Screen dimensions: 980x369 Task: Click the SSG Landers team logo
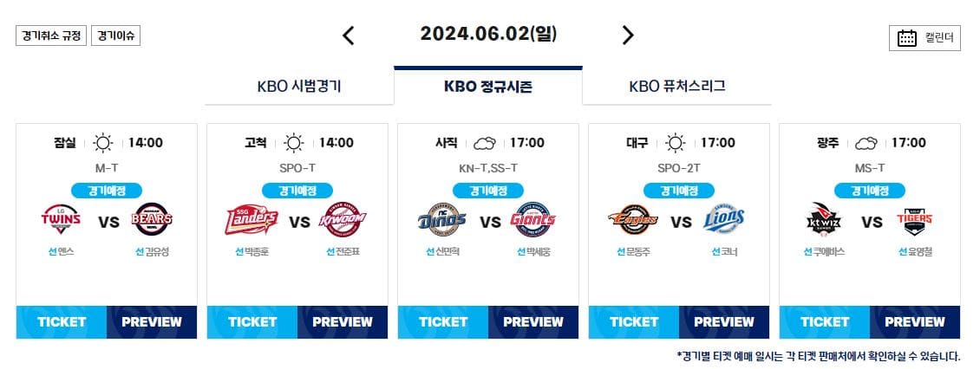point(252,219)
